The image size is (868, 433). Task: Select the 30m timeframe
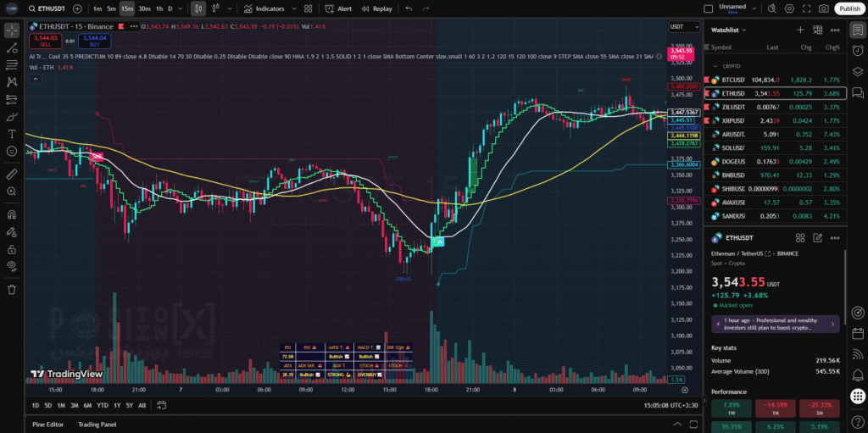[144, 8]
